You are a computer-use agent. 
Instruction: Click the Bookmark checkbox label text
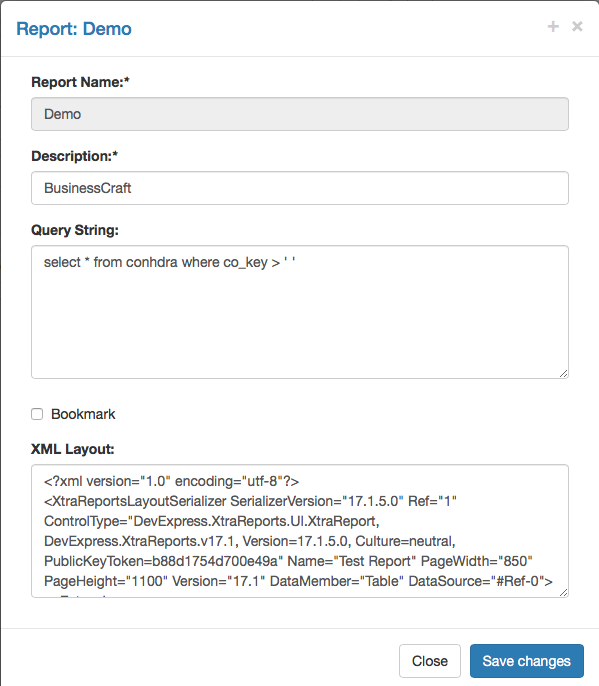tap(83, 414)
